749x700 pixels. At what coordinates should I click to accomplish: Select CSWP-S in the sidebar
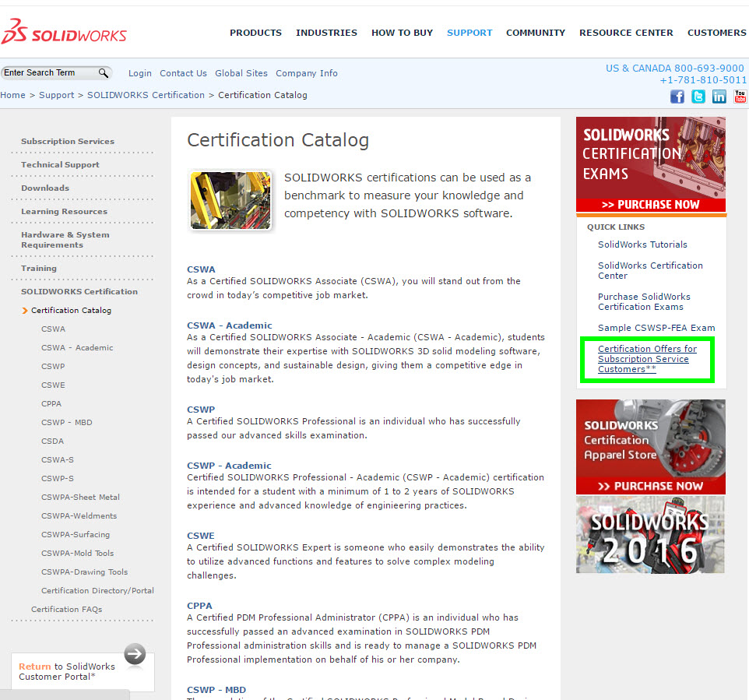[x=58, y=478]
